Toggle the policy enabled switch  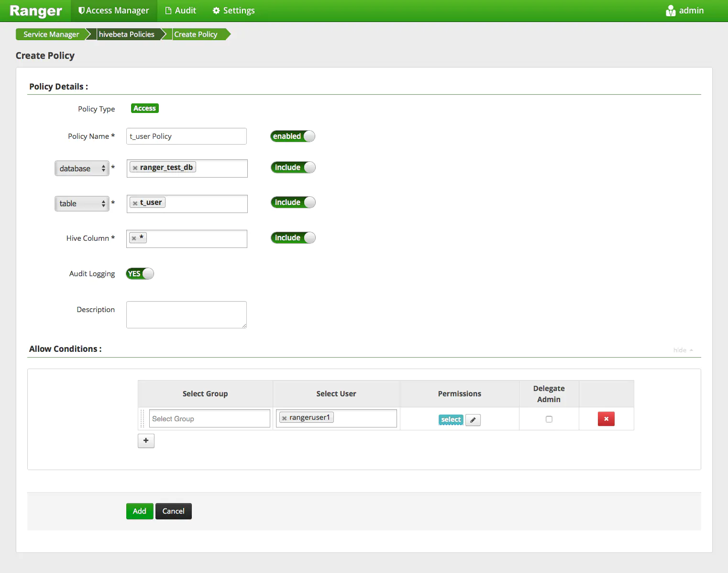pos(293,136)
